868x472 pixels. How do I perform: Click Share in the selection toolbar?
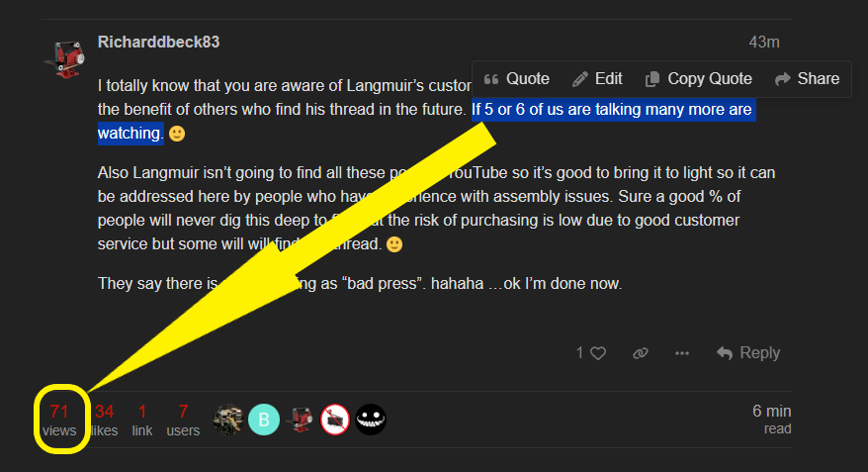coord(807,79)
